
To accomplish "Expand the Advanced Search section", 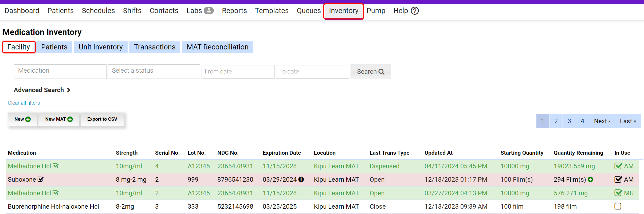I will pos(42,90).
